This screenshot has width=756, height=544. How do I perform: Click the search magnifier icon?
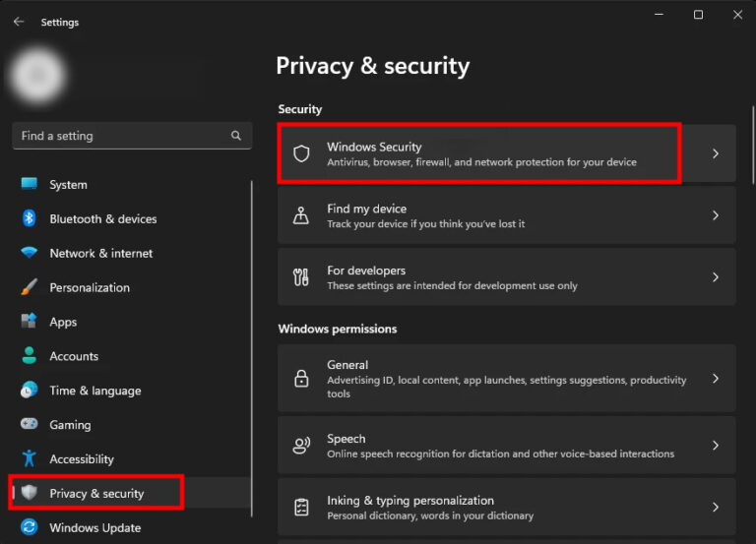click(x=235, y=136)
